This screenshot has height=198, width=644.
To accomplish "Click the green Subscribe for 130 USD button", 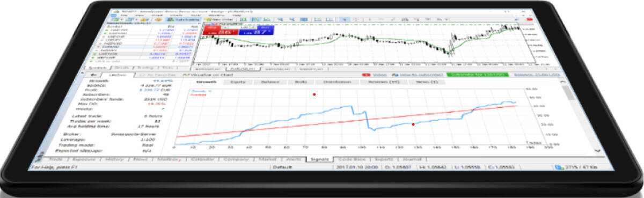I will (477, 75).
